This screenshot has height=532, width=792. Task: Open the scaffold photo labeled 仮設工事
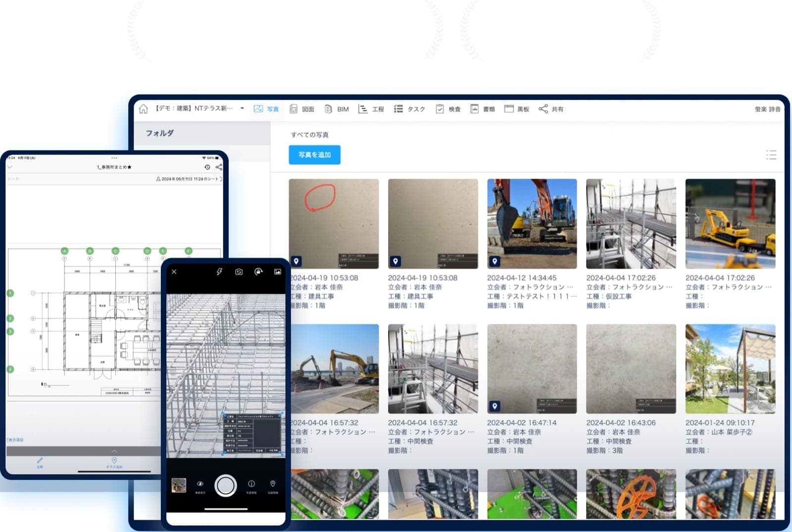click(631, 224)
